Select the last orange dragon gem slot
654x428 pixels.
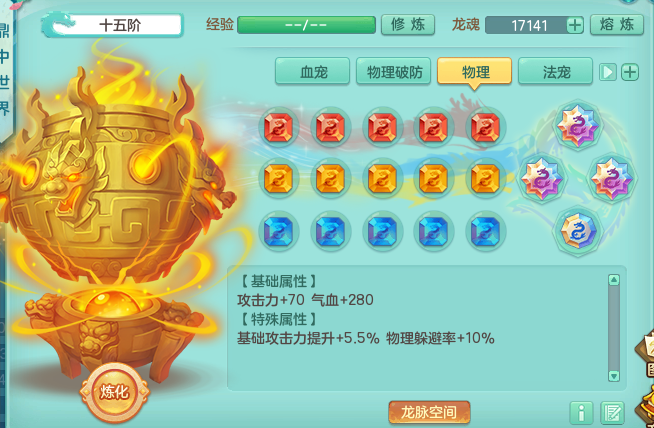pyautogui.click(x=485, y=179)
